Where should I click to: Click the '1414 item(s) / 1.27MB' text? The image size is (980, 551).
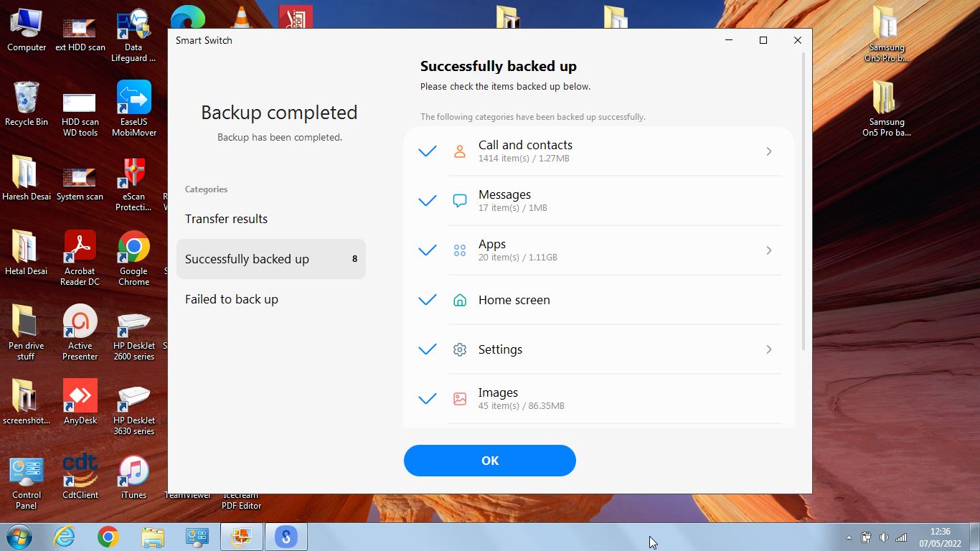pyautogui.click(x=524, y=159)
